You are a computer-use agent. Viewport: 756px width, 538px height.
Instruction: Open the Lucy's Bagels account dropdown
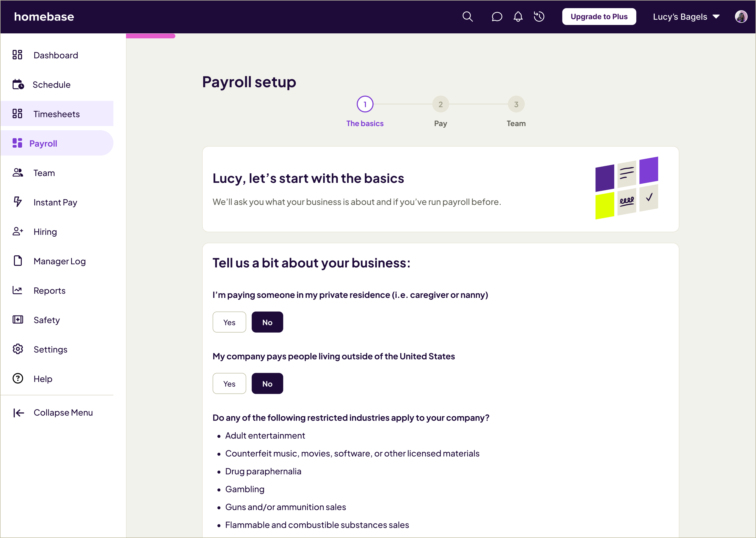686,17
